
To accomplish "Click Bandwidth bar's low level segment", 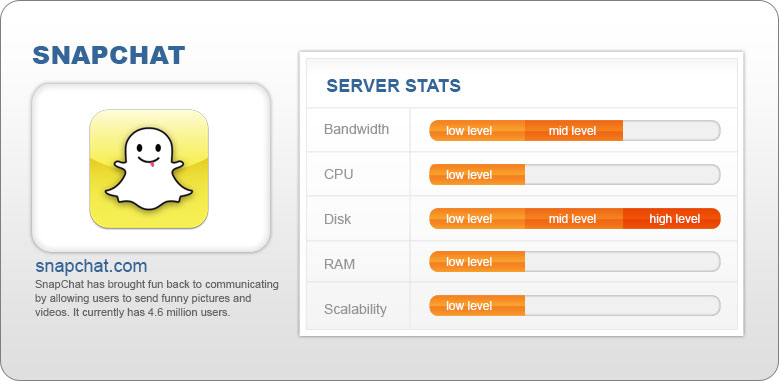I will click(477, 131).
